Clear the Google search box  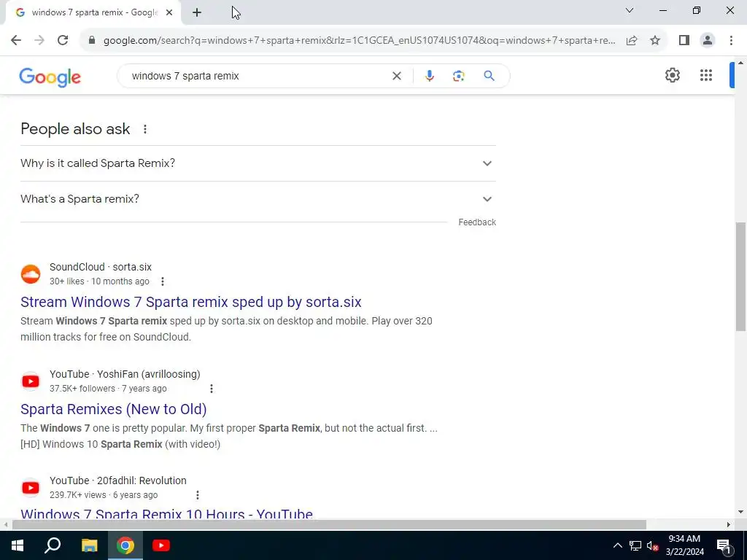pos(396,76)
